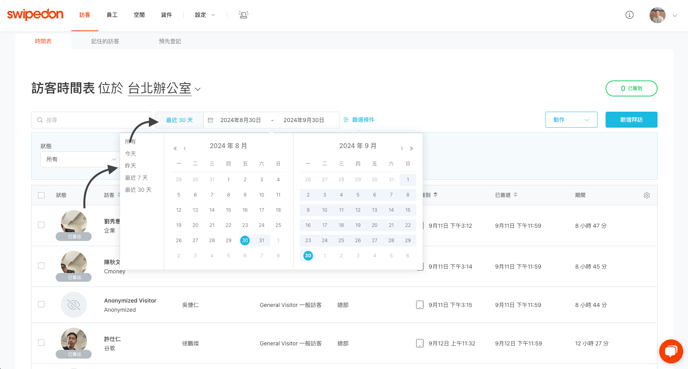Choose 最近 30 天 in the preset list
This screenshot has height=369, width=688.
[138, 190]
